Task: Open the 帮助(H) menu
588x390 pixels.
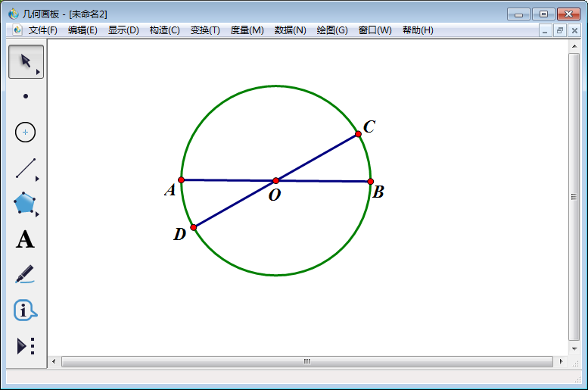Action: tap(418, 30)
